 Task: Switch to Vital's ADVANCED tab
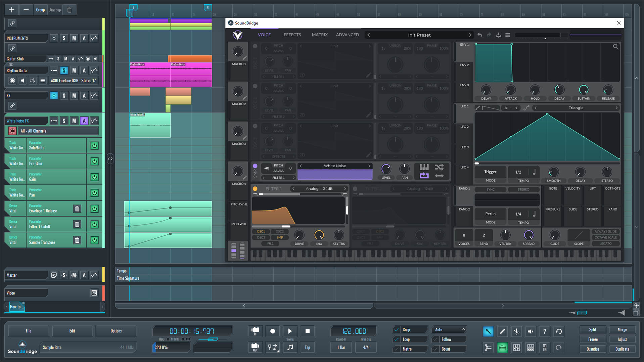click(347, 35)
